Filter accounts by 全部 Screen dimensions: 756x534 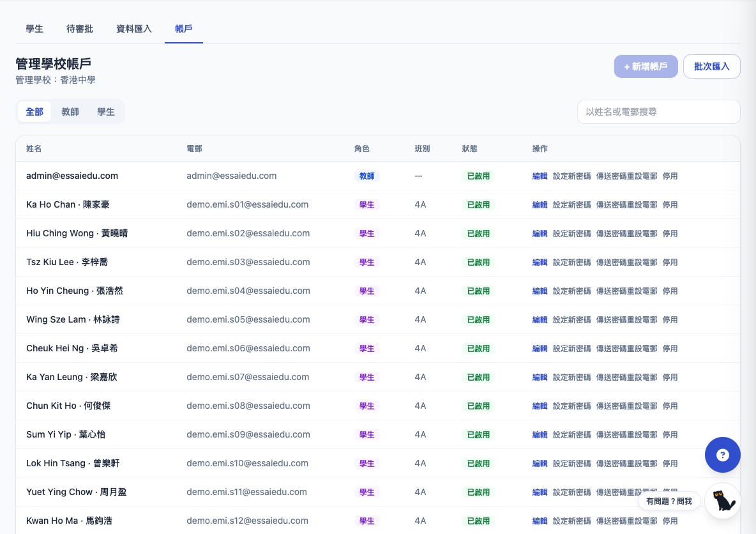coord(34,112)
